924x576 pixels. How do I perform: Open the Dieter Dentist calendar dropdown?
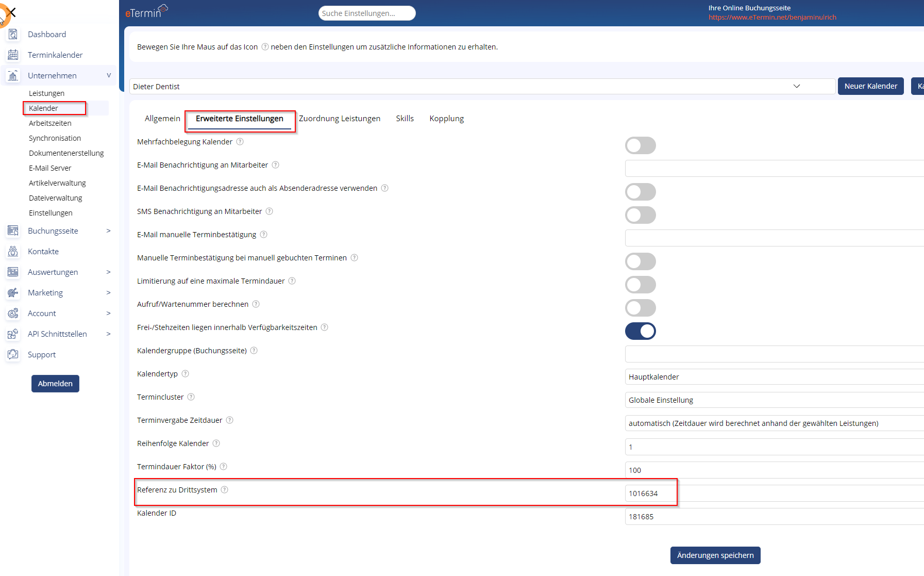click(482, 87)
